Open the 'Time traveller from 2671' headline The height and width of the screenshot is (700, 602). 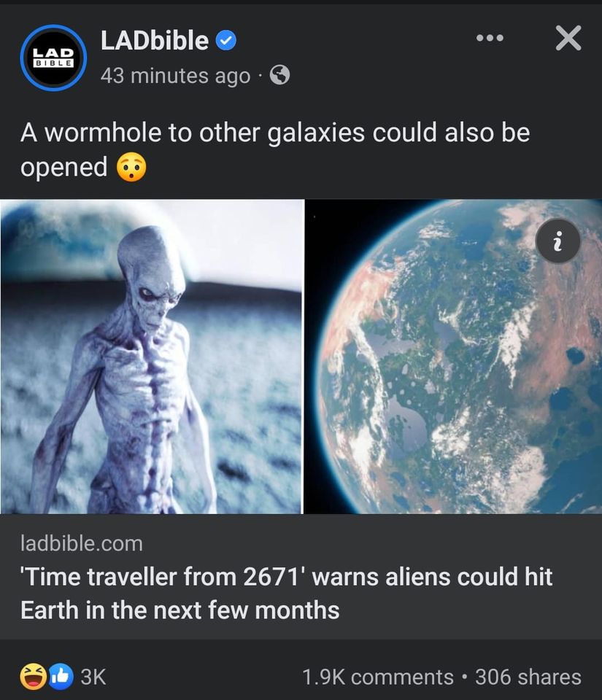[x=286, y=594]
